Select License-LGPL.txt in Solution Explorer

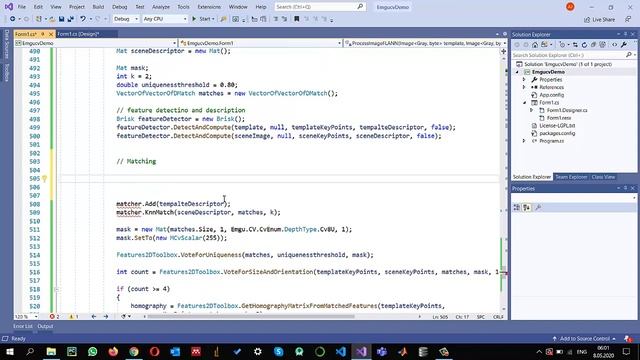coord(557,126)
